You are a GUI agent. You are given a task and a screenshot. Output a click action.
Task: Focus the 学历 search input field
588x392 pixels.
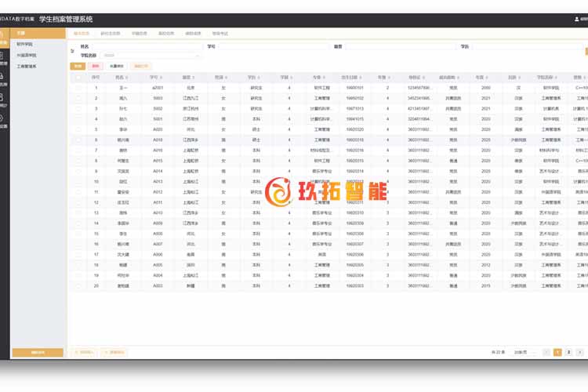click(x=528, y=46)
